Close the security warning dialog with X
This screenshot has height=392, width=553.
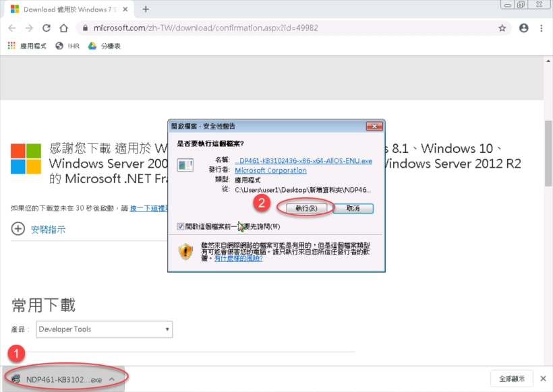[374, 126]
